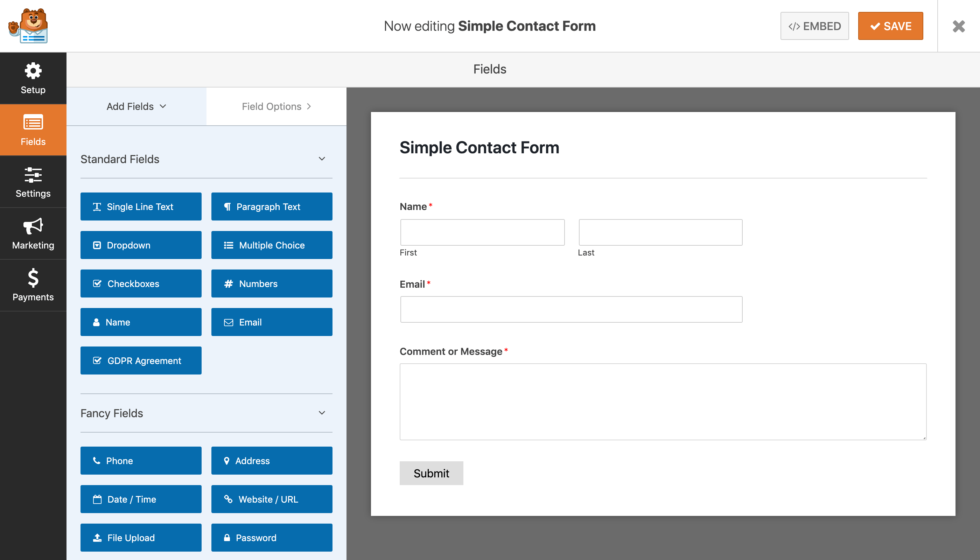Viewport: 980px width, 560px height.
Task: Add a Website / URL field
Action: pos(272,499)
